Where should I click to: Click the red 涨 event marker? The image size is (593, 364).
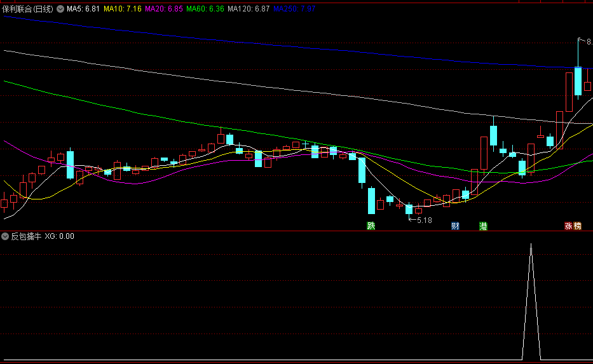pyautogui.click(x=568, y=226)
